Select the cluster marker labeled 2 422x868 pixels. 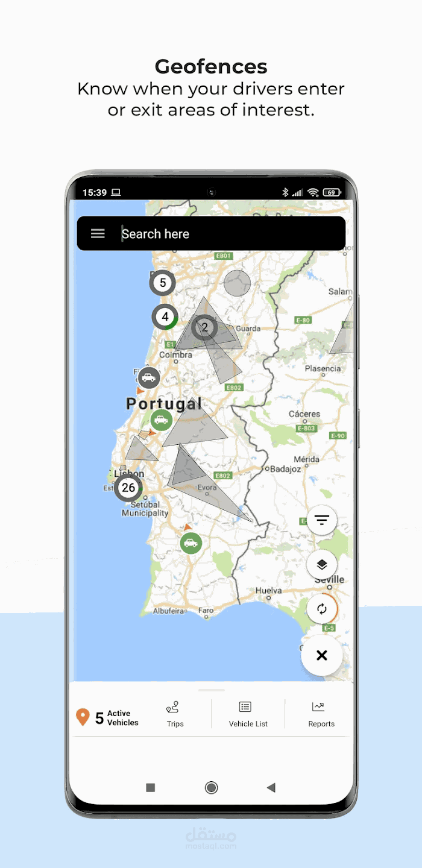tap(205, 327)
